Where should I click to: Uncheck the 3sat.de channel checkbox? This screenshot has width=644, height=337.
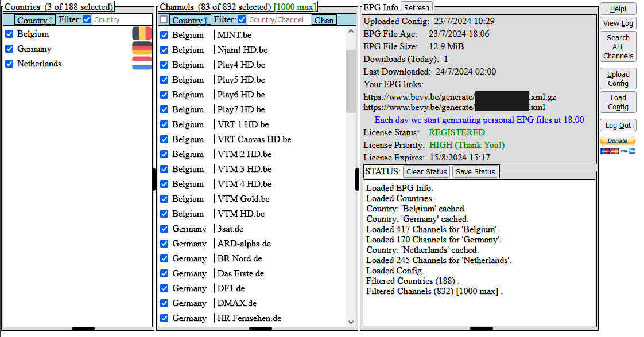click(164, 229)
